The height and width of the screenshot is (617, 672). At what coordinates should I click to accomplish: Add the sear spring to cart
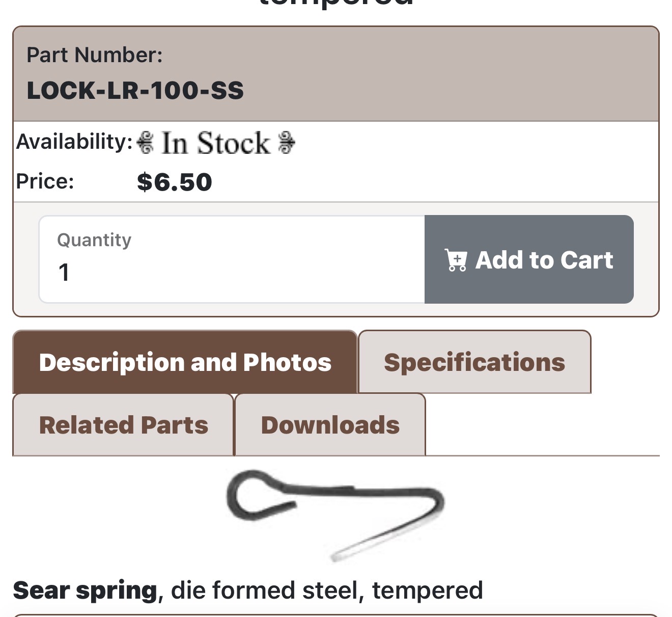pyautogui.click(x=529, y=259)
